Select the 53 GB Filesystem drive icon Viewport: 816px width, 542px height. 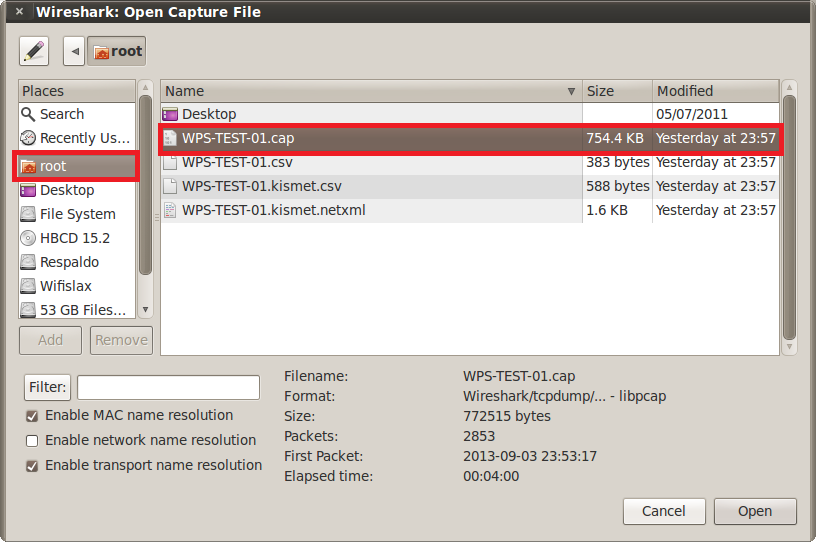[x=28, y=310]
